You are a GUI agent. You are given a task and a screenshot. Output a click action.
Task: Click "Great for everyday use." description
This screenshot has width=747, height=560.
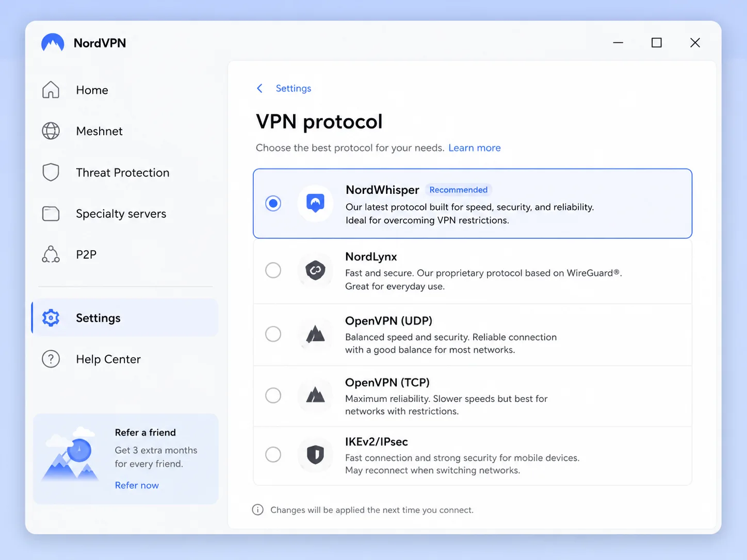395,286
